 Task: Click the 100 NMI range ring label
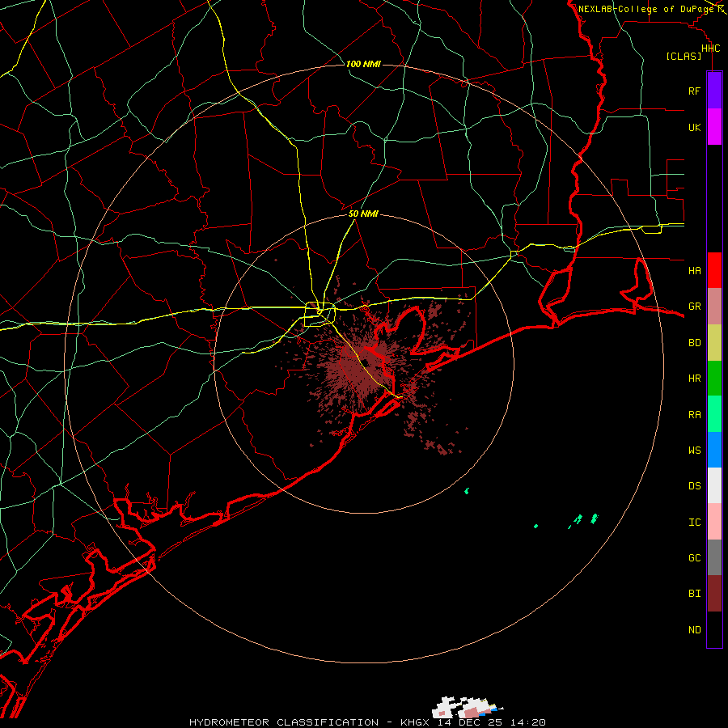pos(363,64)
